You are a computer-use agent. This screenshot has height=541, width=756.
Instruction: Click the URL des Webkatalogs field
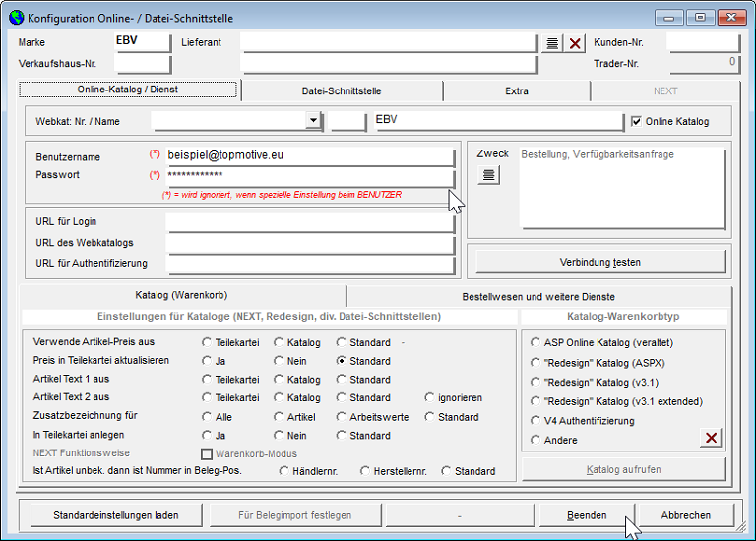point(310,243)
